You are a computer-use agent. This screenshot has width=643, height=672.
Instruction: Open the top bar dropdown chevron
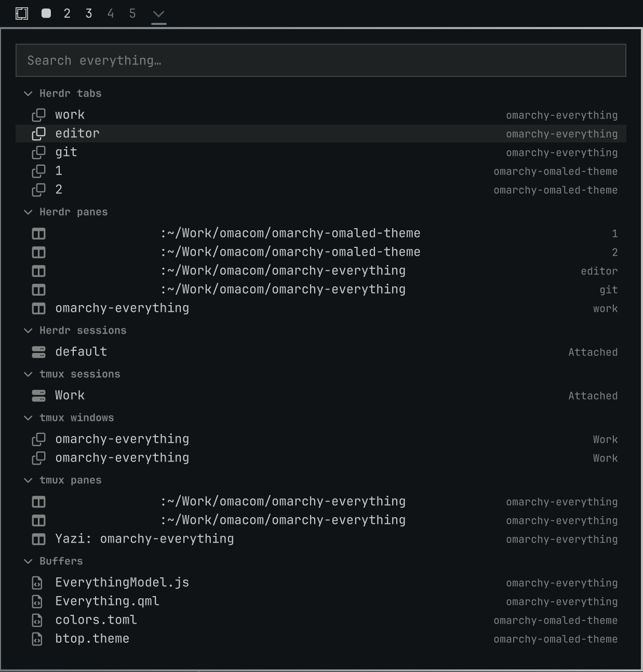(159, 14)
